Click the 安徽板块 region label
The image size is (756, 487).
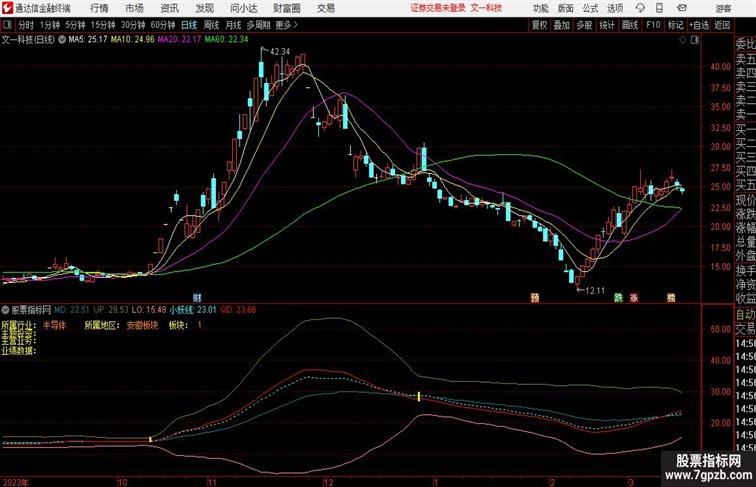[x=142, y=325]
